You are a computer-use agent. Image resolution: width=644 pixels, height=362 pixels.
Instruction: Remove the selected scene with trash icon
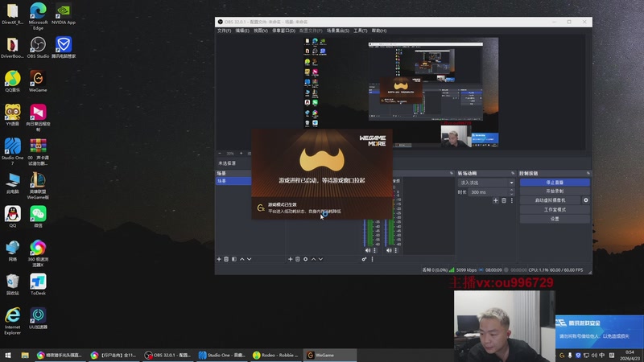point(226,259)
